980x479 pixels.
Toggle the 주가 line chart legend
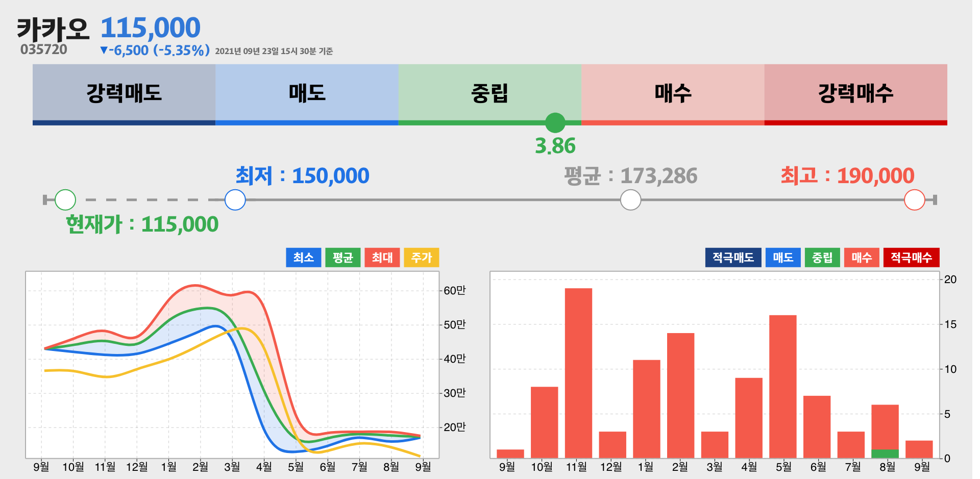[x=422, y=258]
